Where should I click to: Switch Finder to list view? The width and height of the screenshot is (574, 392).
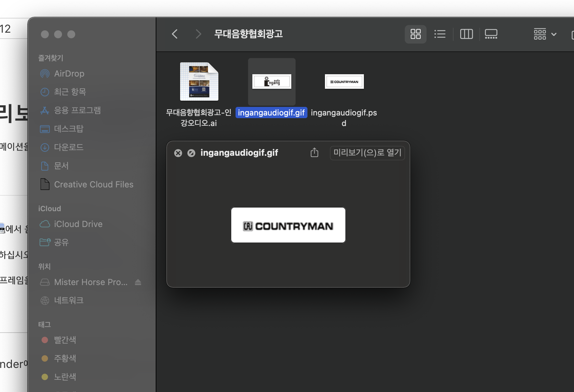point(440,34)
